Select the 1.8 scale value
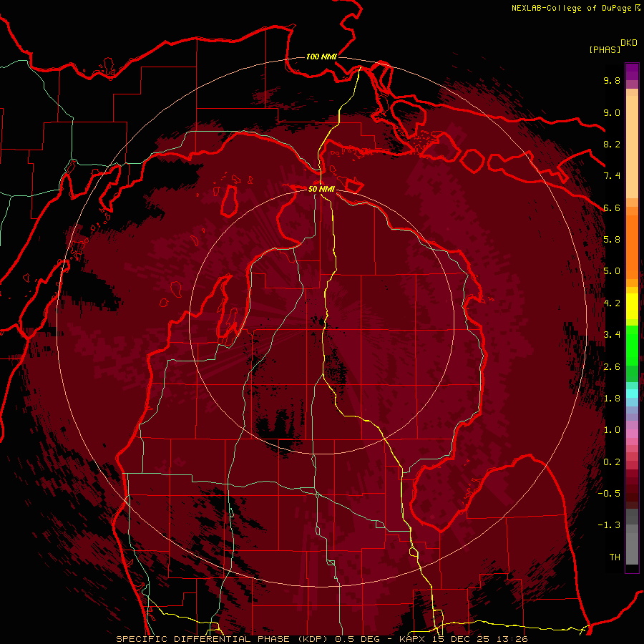Viewport: 644px width, 644px height. coord(612,399)
